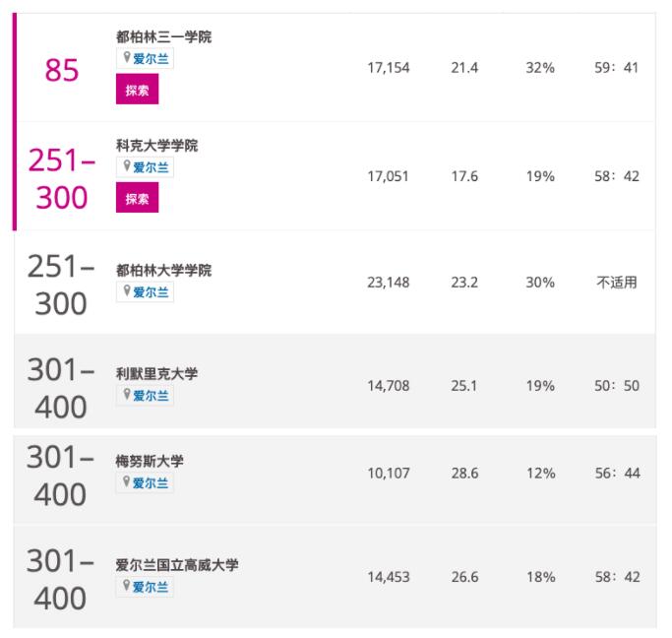672x638 pixels.
Task: Open 都柏林三一学院 university page
Action: (163, 37)
